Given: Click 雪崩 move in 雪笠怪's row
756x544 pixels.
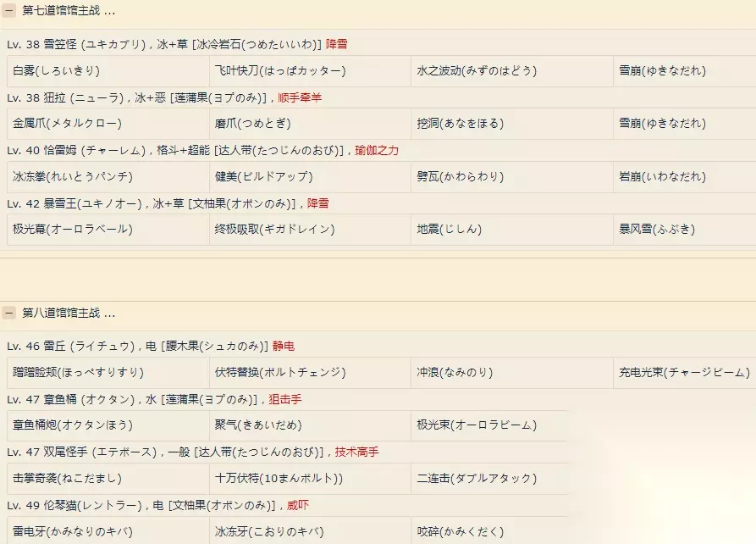Looking at the screenshot, I should point(685,71).
